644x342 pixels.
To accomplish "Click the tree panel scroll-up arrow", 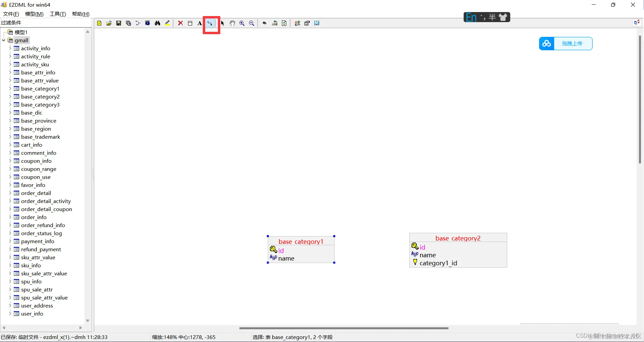I will pos(88,32).
